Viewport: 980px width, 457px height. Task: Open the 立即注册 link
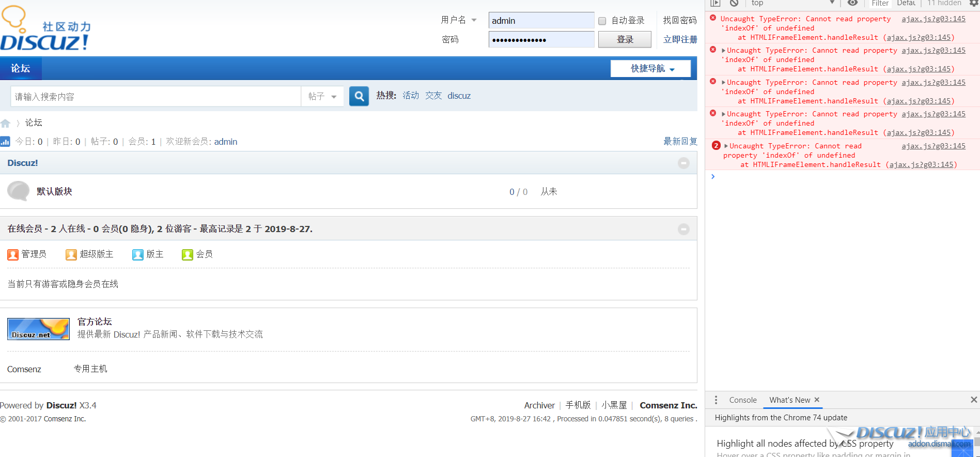coord(680,39)
